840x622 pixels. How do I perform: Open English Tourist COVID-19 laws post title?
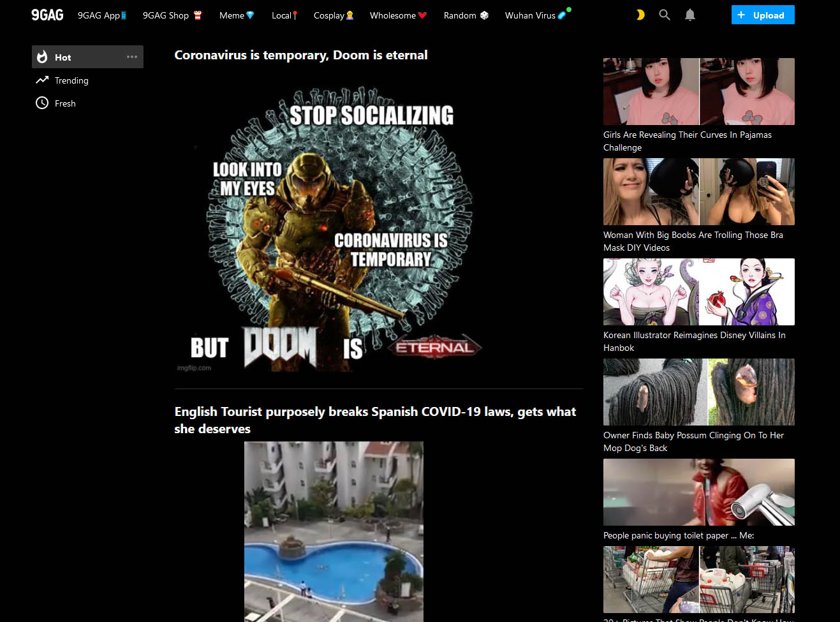tap(376, 420)
